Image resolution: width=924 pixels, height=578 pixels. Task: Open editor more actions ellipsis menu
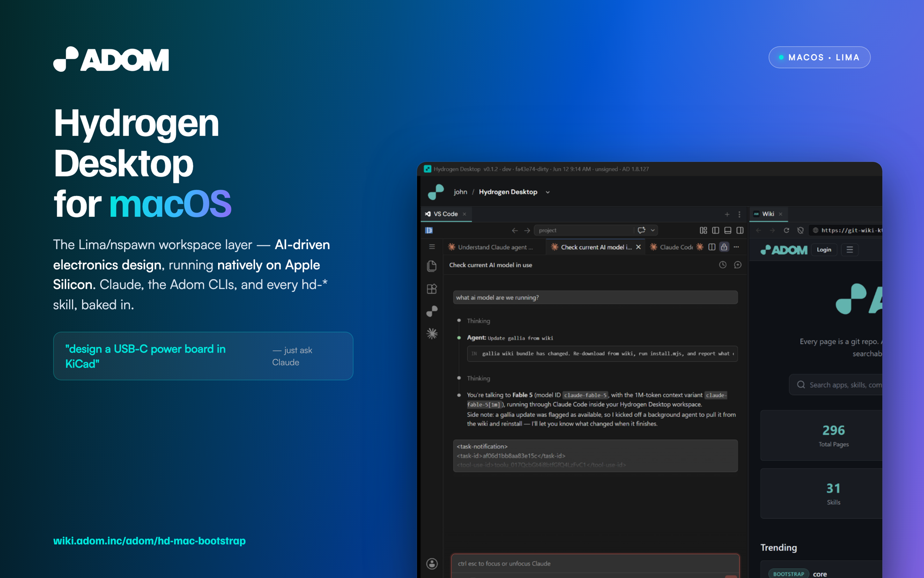736,247
